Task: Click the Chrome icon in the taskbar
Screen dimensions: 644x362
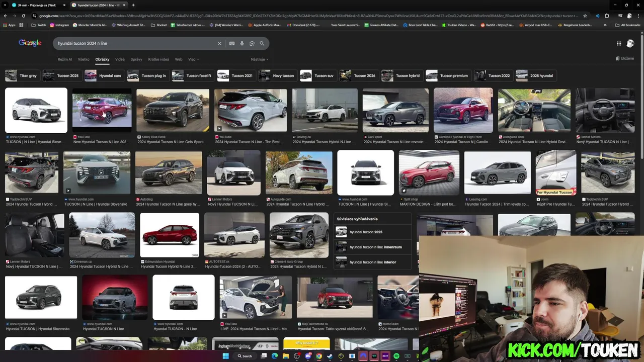Action: (319, 356)
